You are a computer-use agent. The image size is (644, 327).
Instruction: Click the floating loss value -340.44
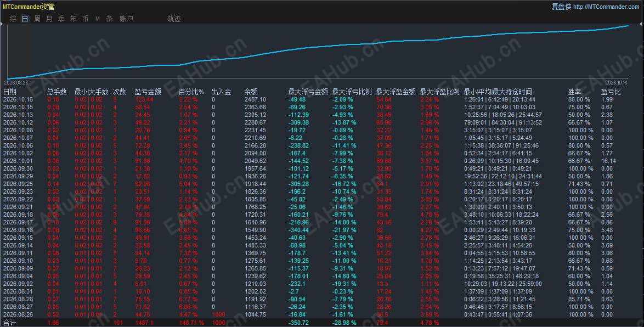[x=298, y=230]
